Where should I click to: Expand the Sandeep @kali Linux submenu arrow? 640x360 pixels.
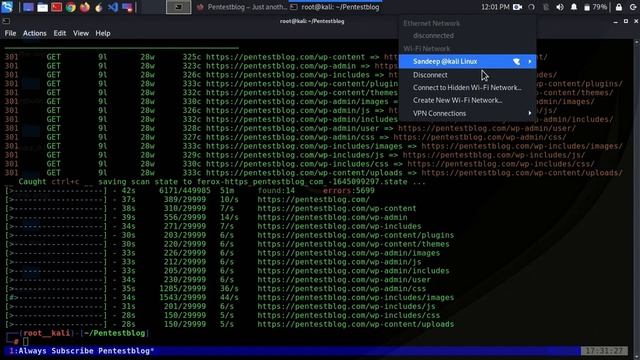coord(530,62)
